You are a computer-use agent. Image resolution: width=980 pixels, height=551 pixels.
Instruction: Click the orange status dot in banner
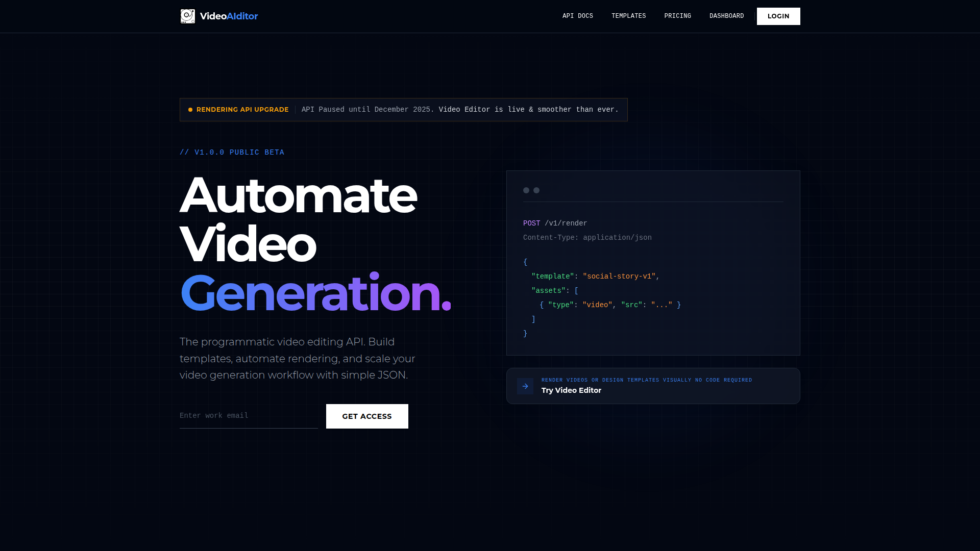190,110
